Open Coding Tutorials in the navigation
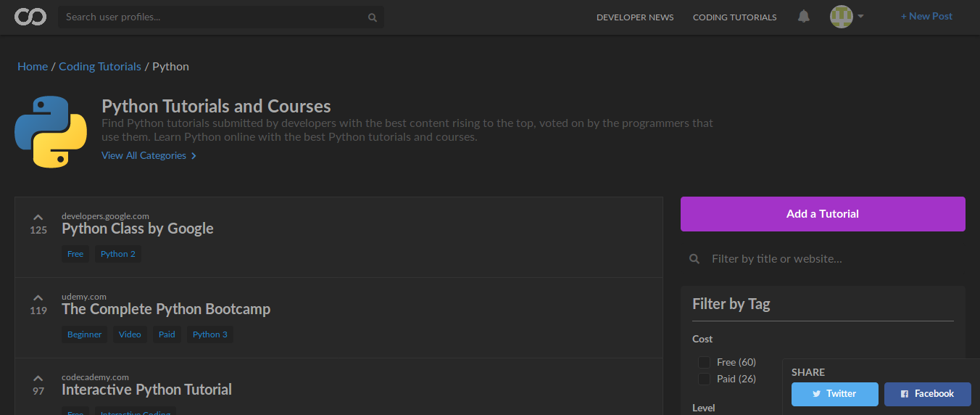The width and height of the screenshot is (980, 415). (734, 17)
